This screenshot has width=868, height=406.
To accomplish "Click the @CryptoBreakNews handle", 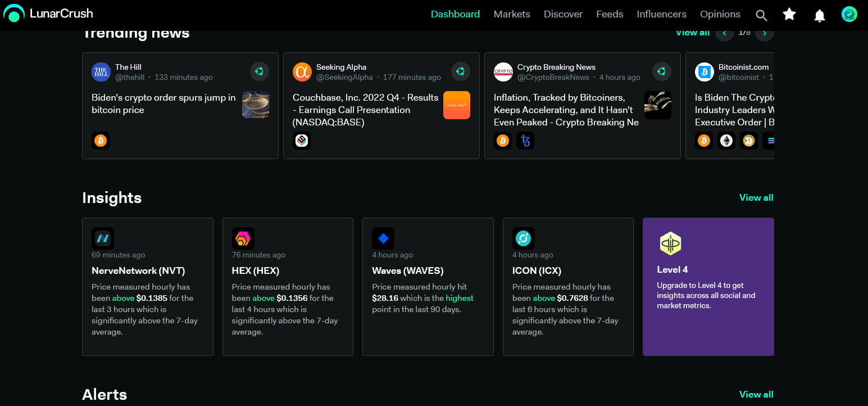I will 553,78.
